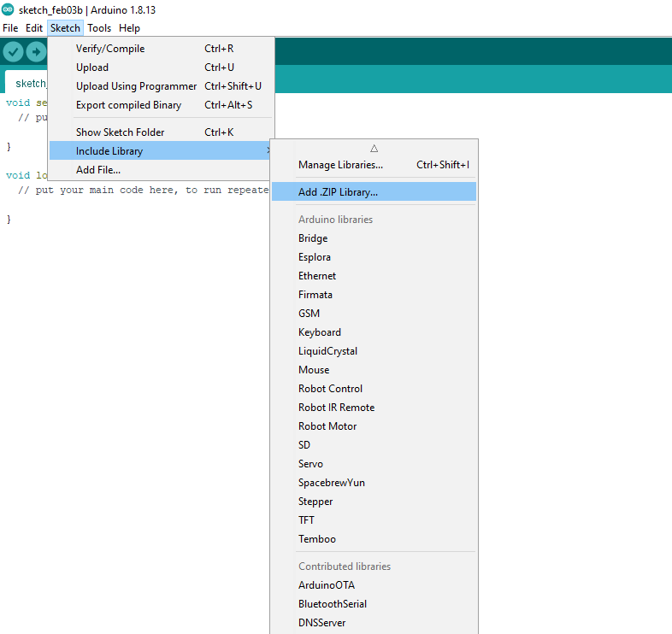Click the 'put your main code here' comment line
Screen dimensions: 672x634
[143, 191]
